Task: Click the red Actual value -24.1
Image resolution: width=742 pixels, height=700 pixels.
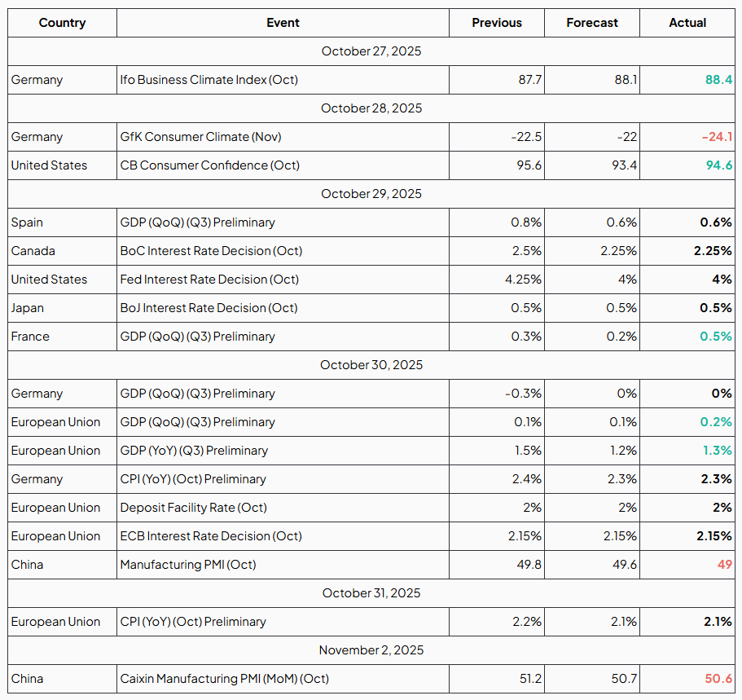Action: (717, 137)
